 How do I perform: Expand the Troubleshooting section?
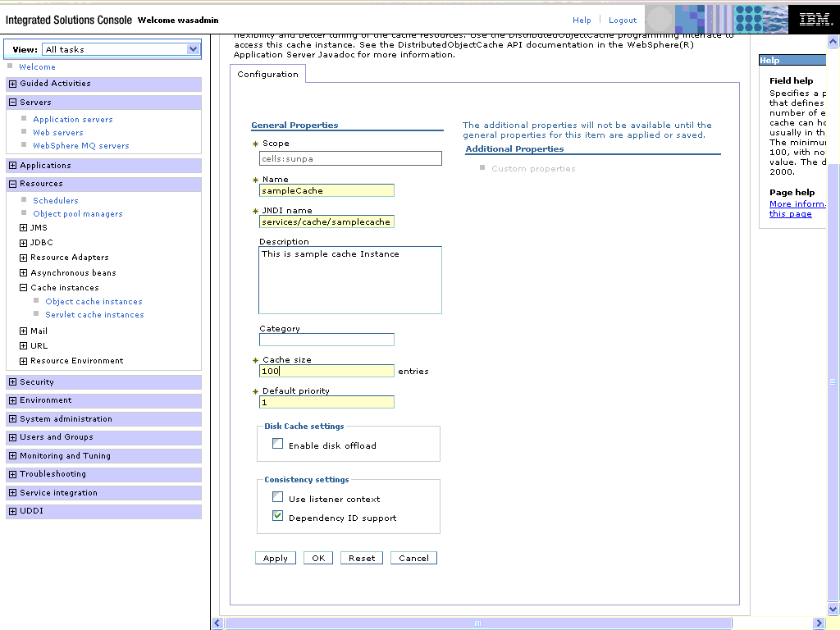point(13,474)
